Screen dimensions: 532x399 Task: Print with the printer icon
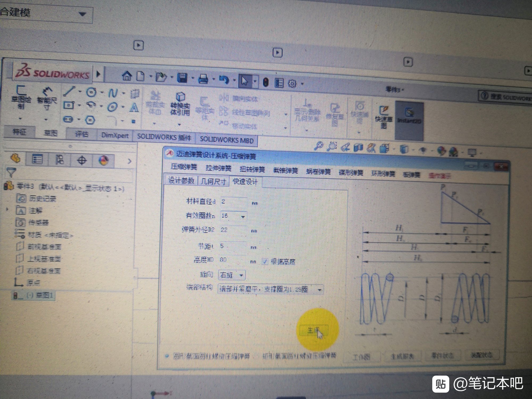coord(203,79)
